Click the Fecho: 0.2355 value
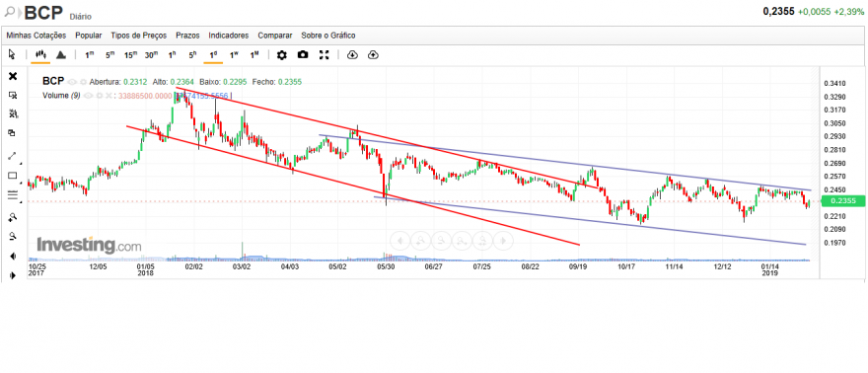 tap(277, 82)
